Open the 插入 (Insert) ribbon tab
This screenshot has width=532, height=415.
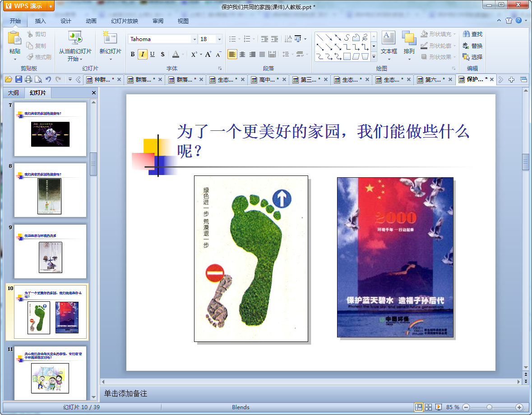(x=40, y=21)
